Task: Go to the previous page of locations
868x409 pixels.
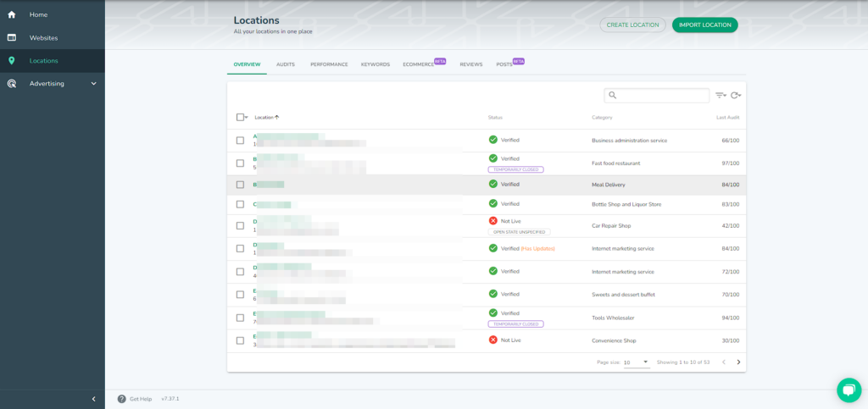Action: tap(723, 362)
